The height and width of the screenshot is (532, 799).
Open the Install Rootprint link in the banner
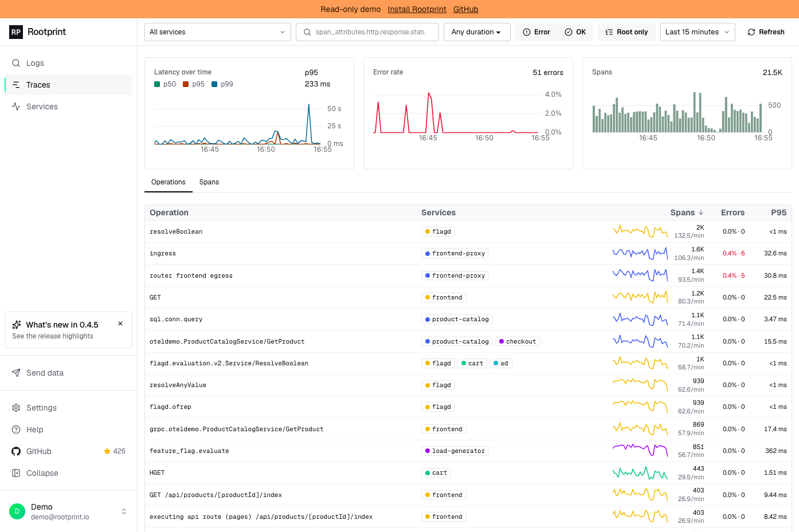pos(417,9)
